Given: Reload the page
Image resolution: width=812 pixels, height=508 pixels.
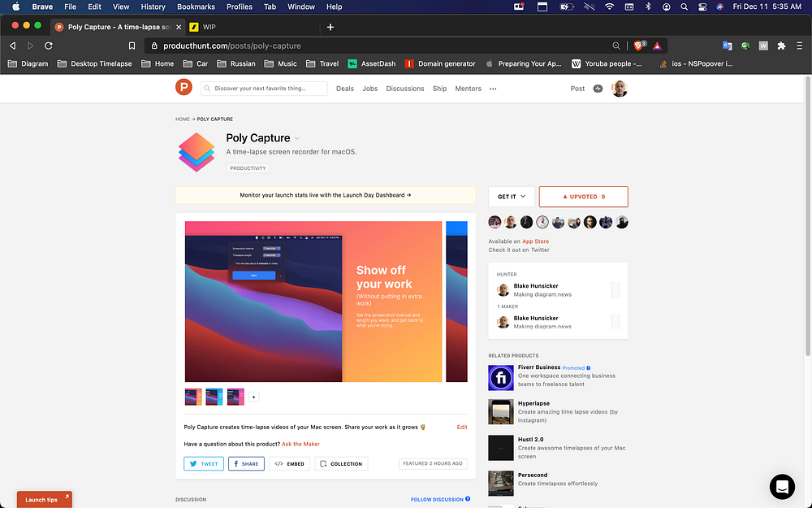Looking at the screenshot, I should point(49,46).
